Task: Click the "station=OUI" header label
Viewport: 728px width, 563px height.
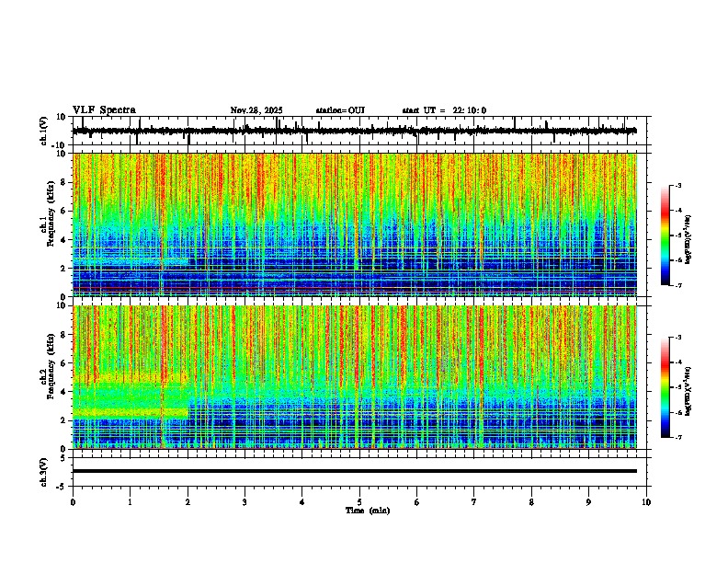Action: (x=340, y=110)
